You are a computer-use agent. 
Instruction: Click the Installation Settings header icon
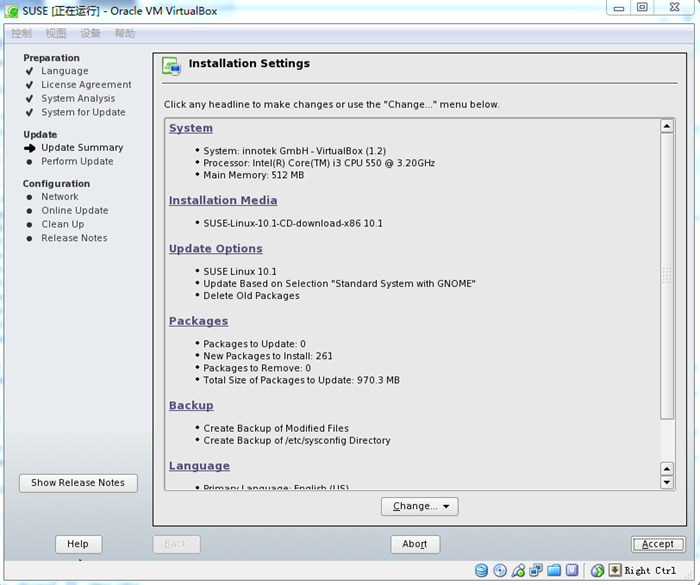[x=172, y=66]
